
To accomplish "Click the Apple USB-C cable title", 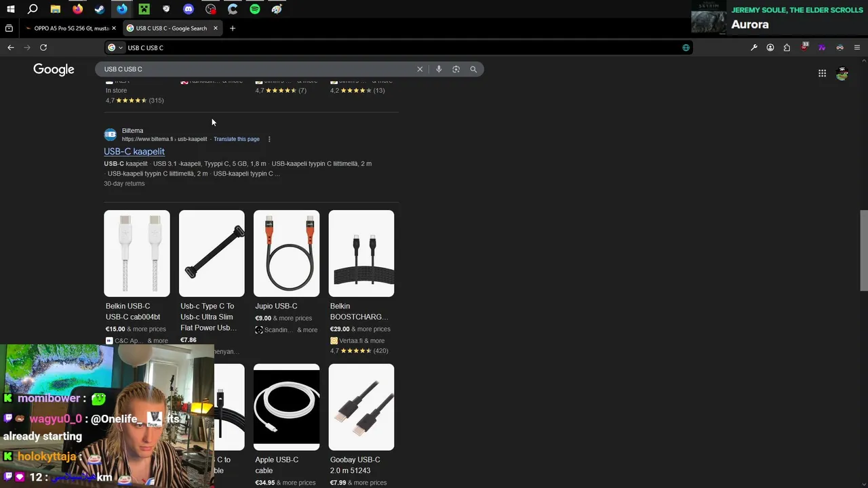I will [277, 465].
